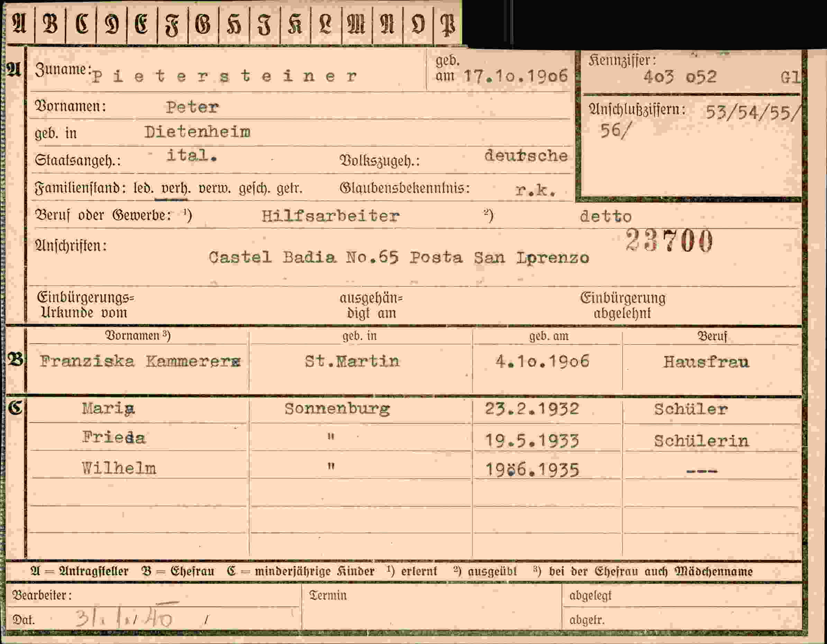Click birth date 23.2.1932
Image resolution: width=827 pixels, height=644 pixels.
(x=532, y=409)
